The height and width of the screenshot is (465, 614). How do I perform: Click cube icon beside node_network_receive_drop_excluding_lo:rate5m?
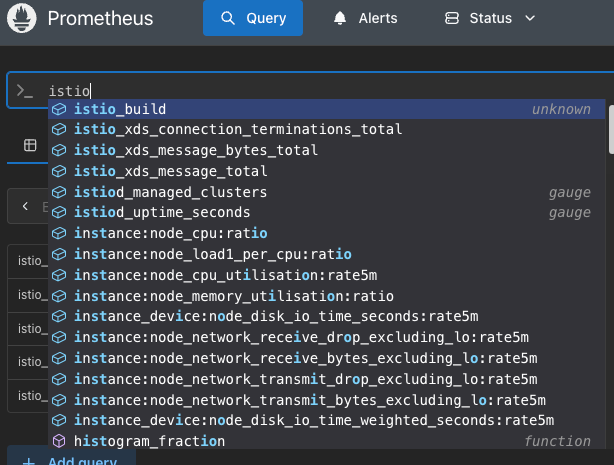(x=59, y=337)
